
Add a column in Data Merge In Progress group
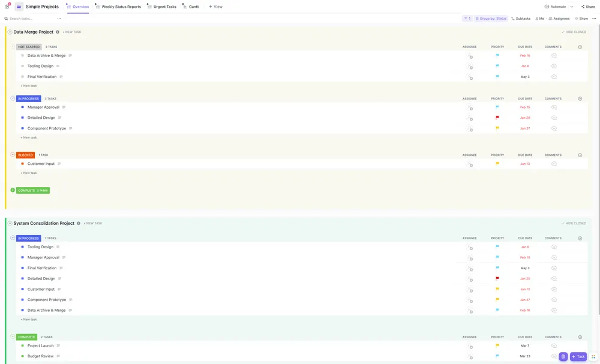(580, 99)
